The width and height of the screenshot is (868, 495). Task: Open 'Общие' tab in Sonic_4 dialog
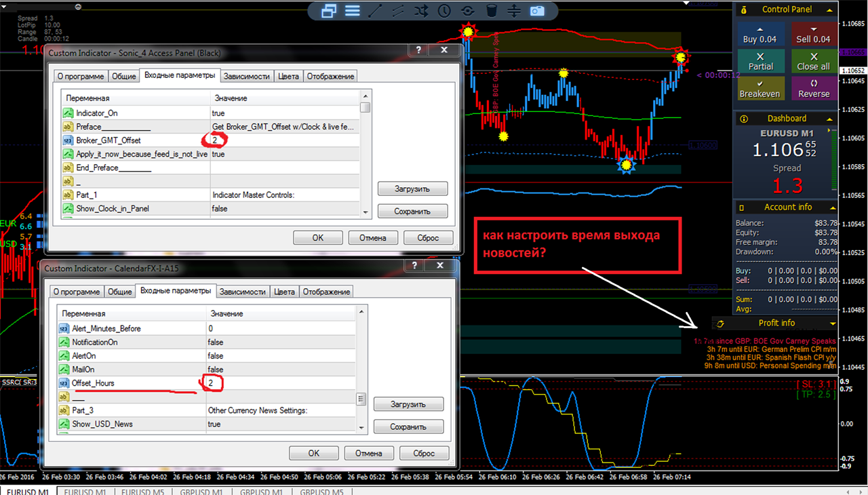coord(123,77)
